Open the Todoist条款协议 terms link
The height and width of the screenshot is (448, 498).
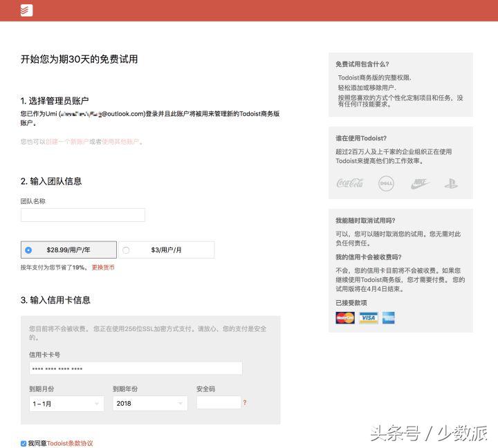pyautogui.click(x=70, y=444)
